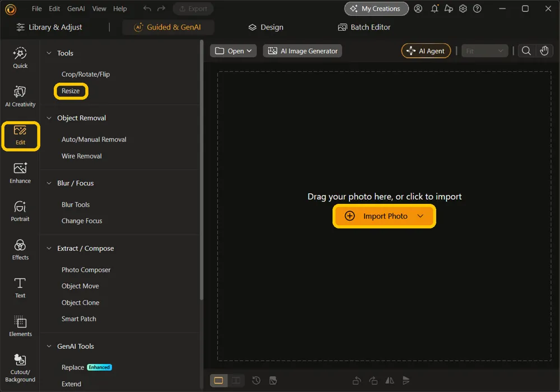Launch the AI Image Generator
Screen dimensions: 560x392
point(302,51)
